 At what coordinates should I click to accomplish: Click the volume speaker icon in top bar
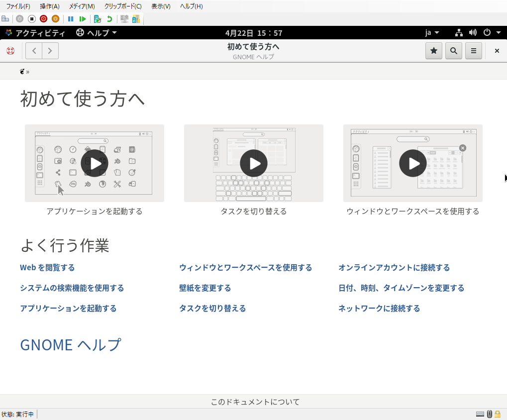(473, 33)
